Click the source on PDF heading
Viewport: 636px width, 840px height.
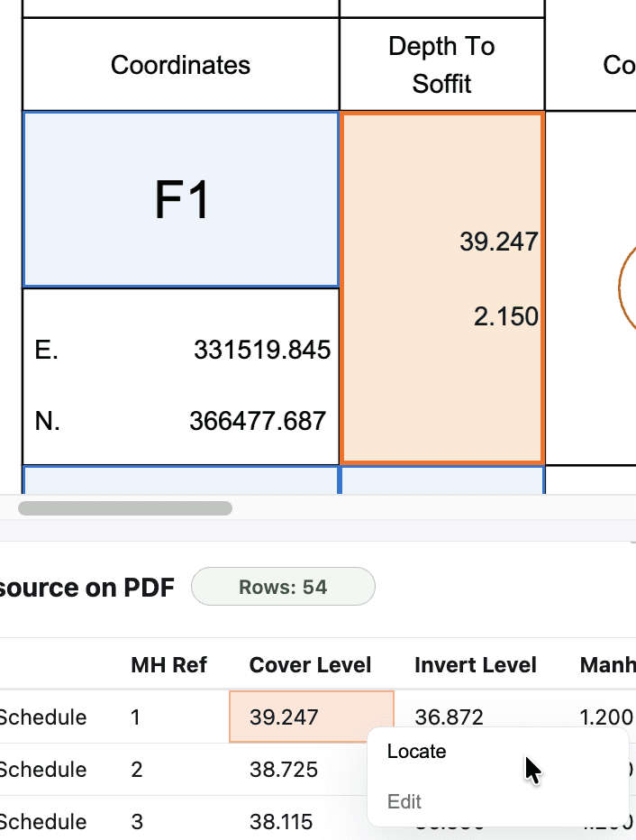(x=86, y=587)
